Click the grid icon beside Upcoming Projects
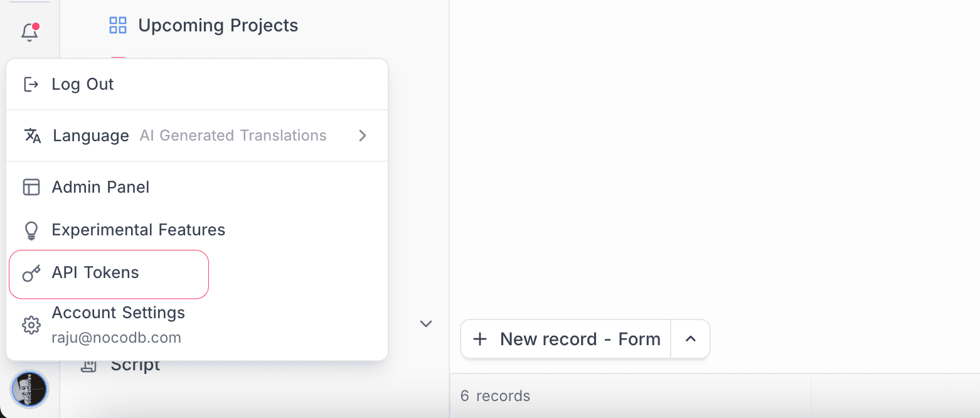Viewport: 980px width, 418px height. (x=118, y=25)
